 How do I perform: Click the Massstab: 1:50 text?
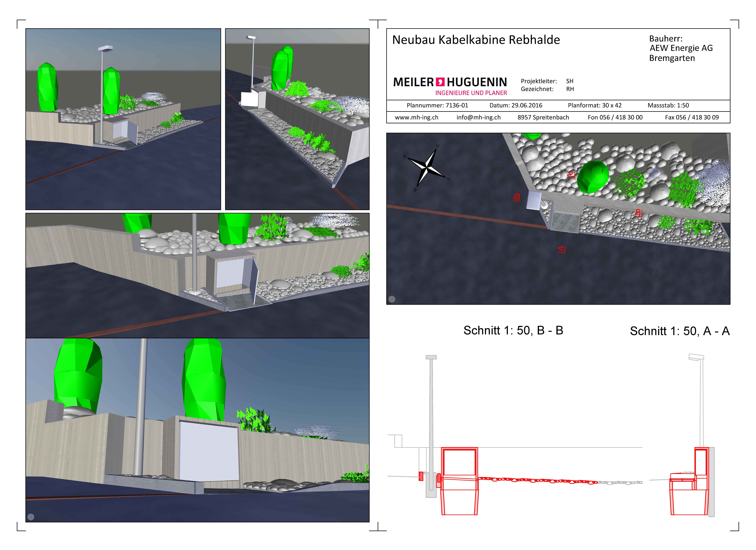[x=668, y=105]
